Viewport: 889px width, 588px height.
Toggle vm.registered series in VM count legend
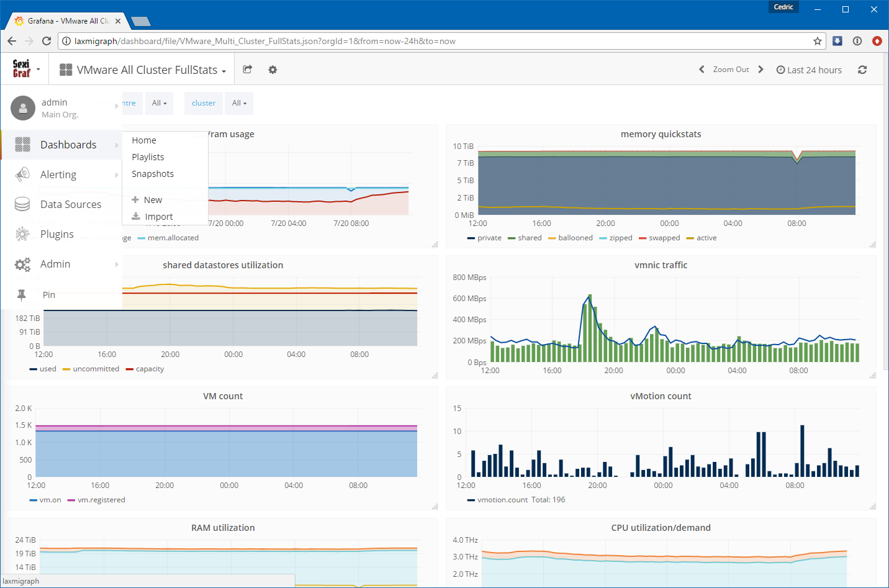[101, 500]
